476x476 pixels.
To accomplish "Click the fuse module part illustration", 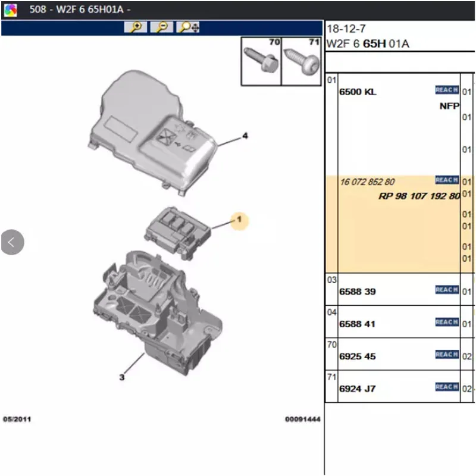I will coord(177,233).
